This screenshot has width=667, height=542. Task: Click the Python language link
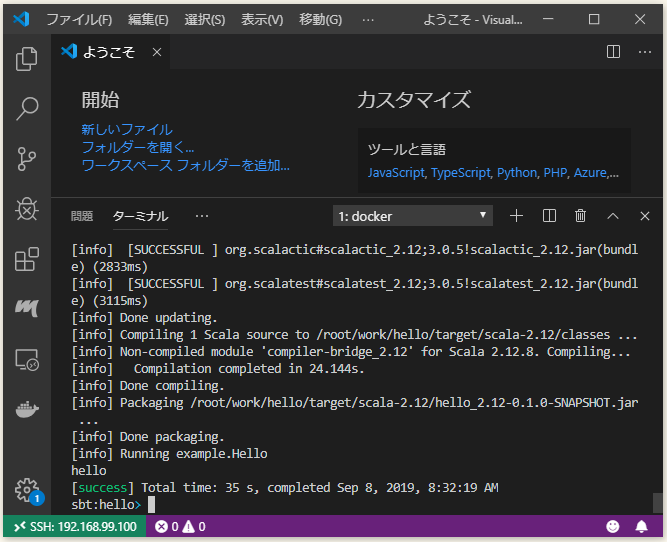click(517, 173)
